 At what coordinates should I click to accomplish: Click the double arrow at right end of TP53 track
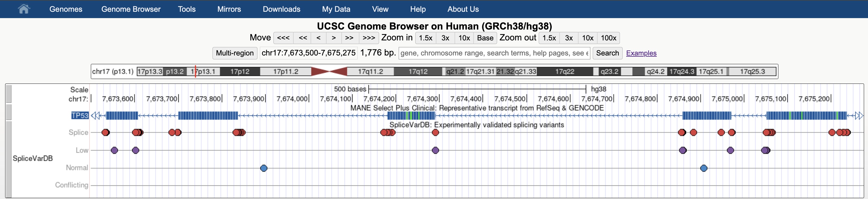[859, 116]
